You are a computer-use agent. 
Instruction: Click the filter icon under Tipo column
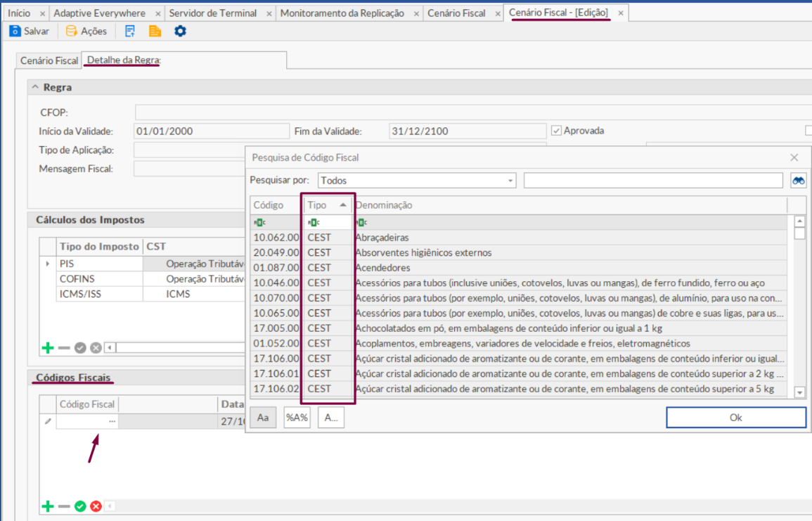(314, 222)
